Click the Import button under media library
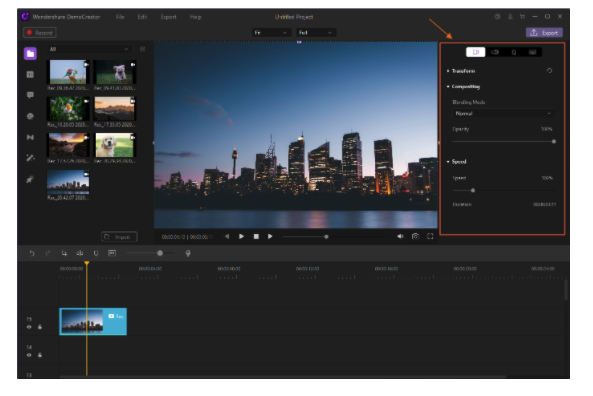This screenshot has width=593, height=396. click(x=119, y=237)
